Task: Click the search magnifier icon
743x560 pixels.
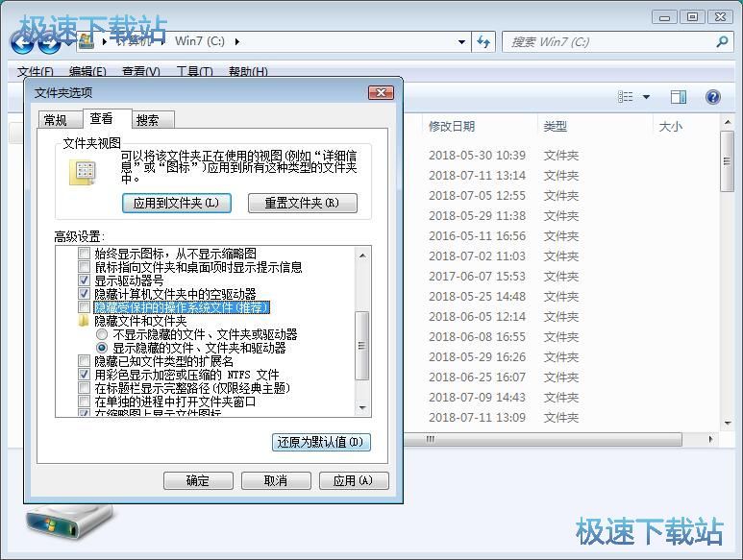Action: pos(722,42)
